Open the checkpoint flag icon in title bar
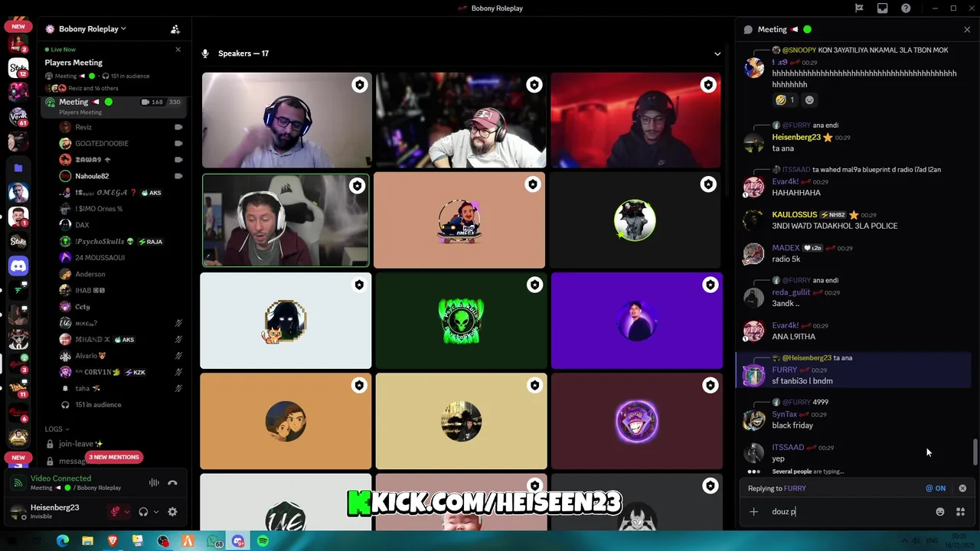Screen dimensions: 980x551 click(x=859, y=8)
